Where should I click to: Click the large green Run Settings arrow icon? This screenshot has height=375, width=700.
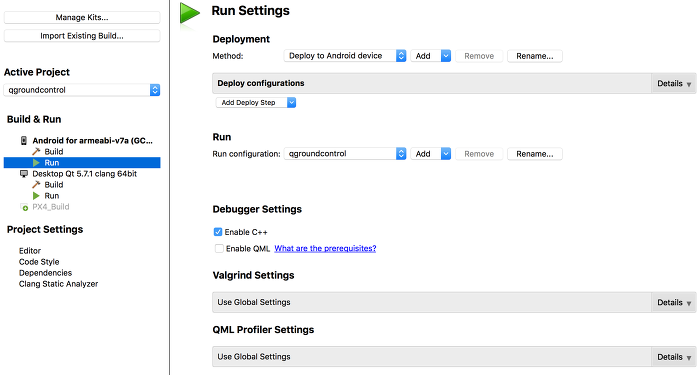coord(190,13)
